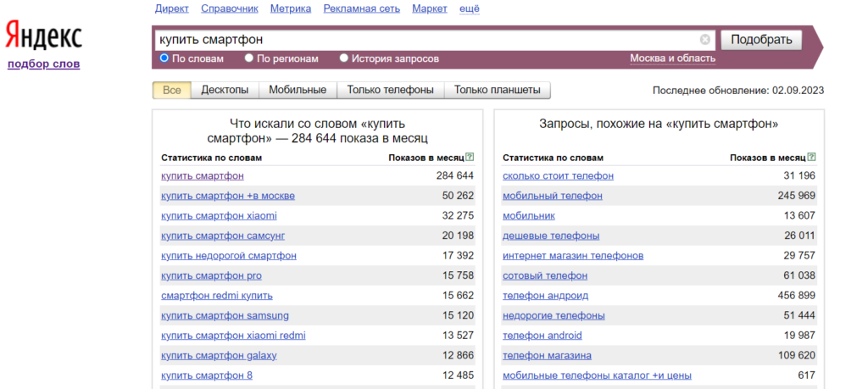Open the 'дешевые телефоны' similar query
The image size is (868, 389).
[551, 236]
